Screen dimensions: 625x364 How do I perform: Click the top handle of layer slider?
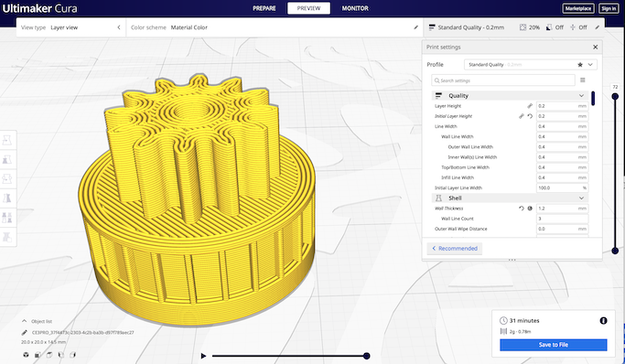point(615,96)
